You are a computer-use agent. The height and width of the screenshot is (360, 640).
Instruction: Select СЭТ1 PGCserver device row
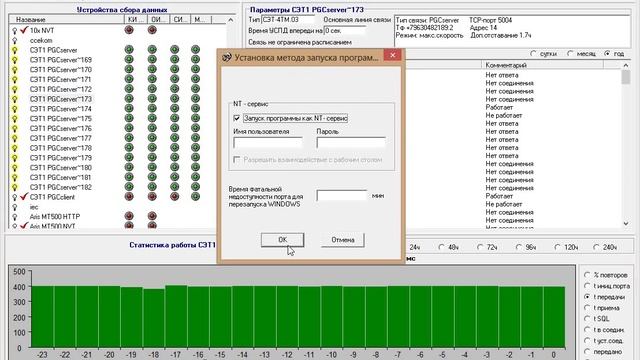53,50
